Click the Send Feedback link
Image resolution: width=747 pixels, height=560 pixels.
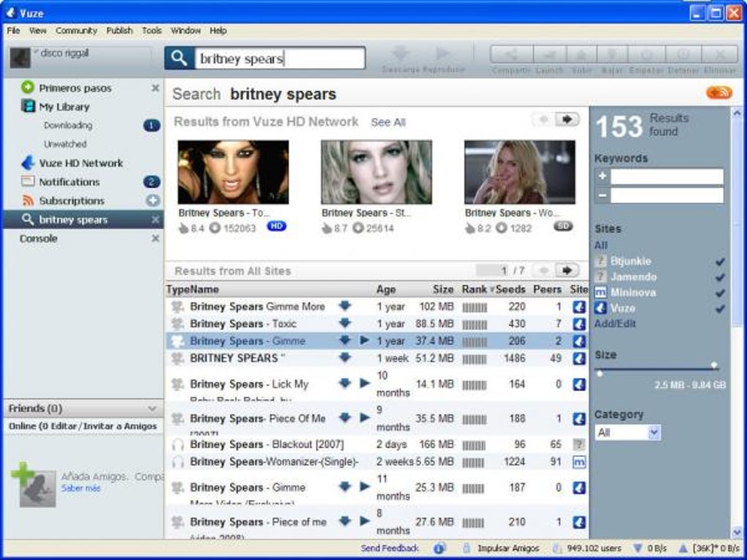[390, 548]
